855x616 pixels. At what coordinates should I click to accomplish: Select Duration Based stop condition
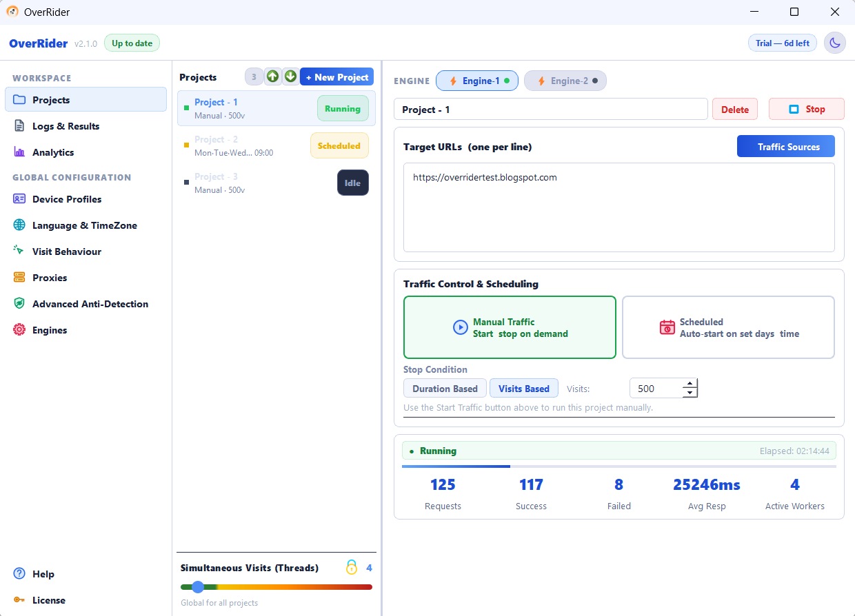click(x=445, y=388)
